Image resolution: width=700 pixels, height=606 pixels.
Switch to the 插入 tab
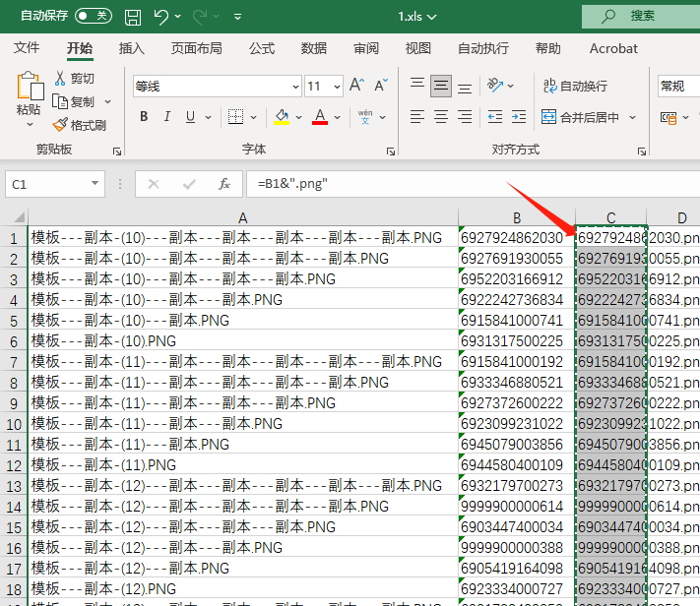point(132,48)
